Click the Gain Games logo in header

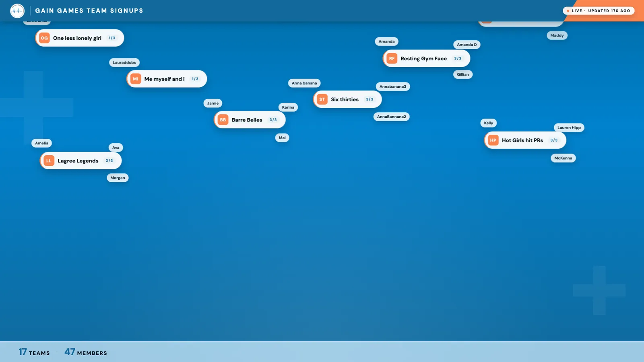[17, 11]
